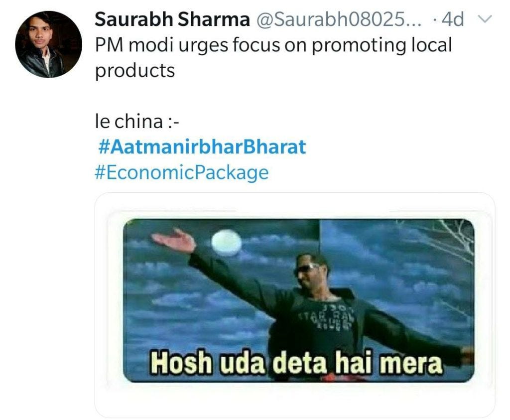Click the 'le china :-' text line
Screen dimensions: 510x420
point(137,122)
